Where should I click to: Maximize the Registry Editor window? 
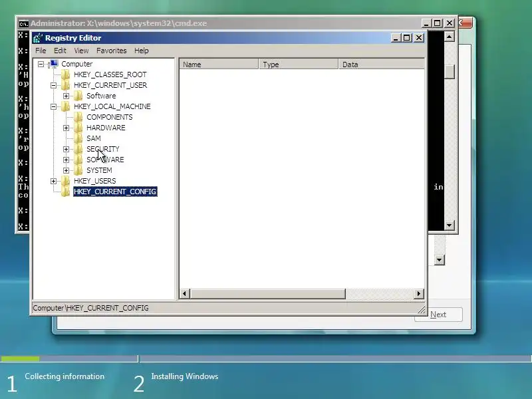pyautogui.click(x=407, y=38)
